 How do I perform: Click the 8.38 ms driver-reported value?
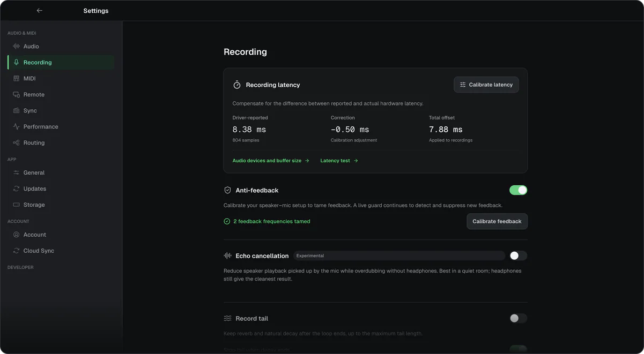249,130
